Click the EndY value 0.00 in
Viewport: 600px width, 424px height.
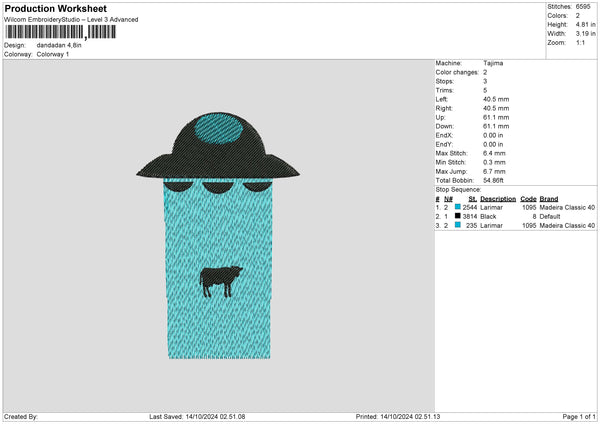[493, 144]
